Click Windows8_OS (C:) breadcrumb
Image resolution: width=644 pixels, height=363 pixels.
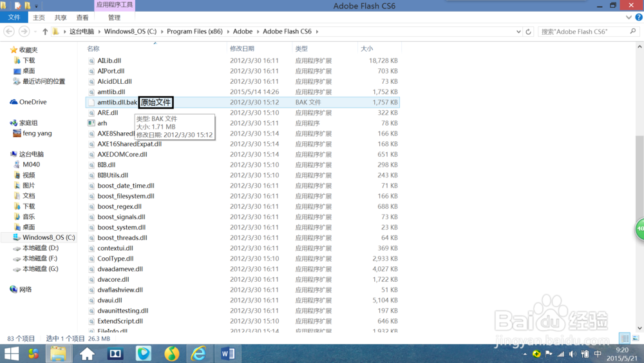(130, 31)
